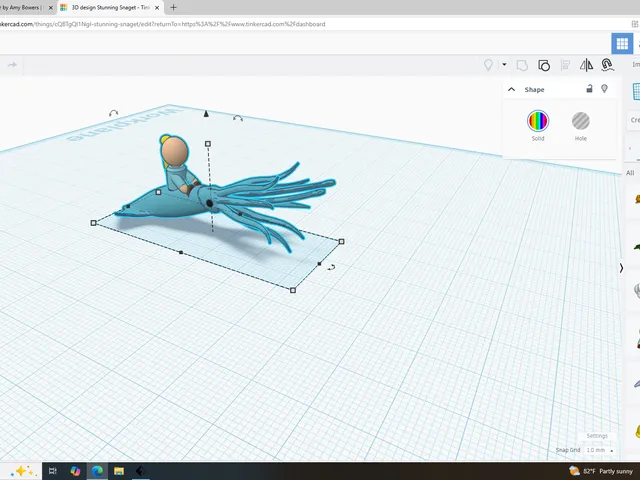Screen dimensions: 640x480
Task: Collapse the right shapes panel chevron
Action: click(x=621, y=268)
